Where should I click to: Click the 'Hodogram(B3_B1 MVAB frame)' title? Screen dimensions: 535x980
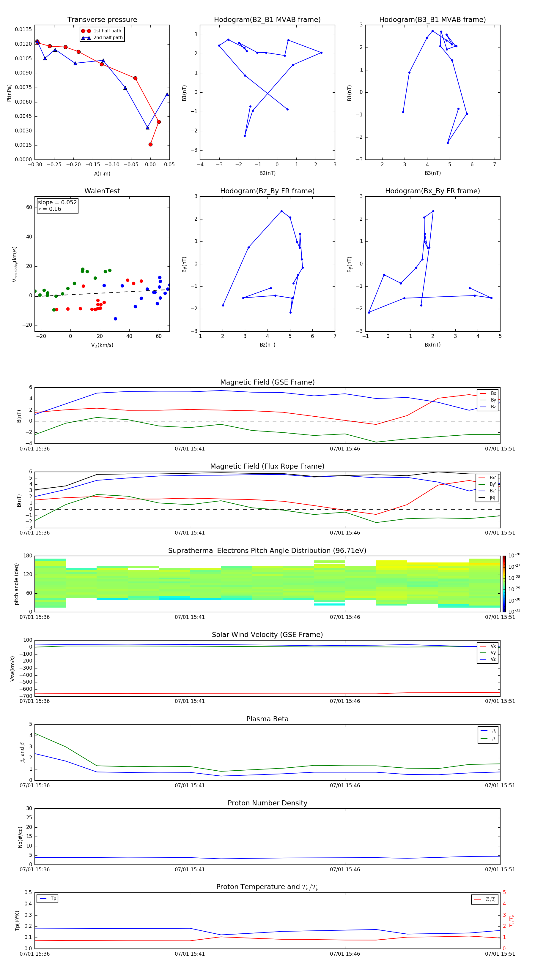[432, 20]
